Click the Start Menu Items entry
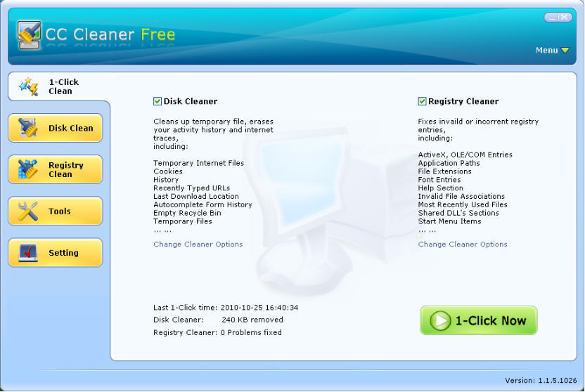The width and height of the screenshot is (585, 392). click(x=449, y=221)
